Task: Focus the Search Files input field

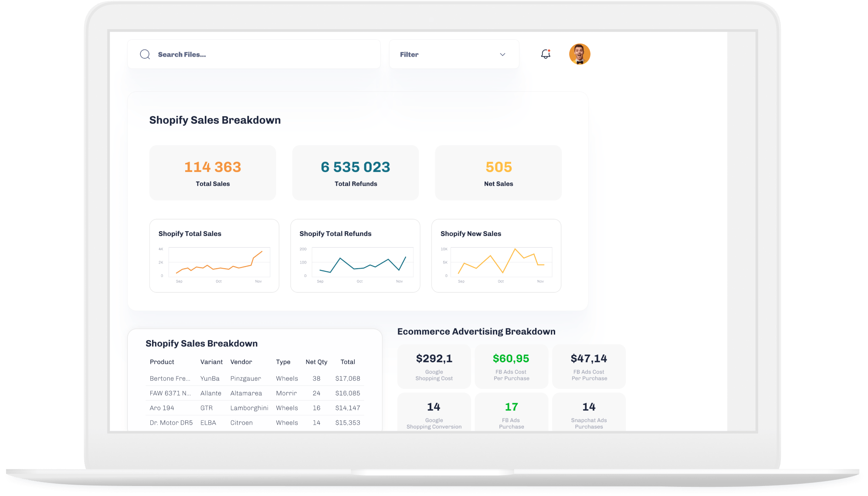Action: pyautogui.click(x=254, y=54)
